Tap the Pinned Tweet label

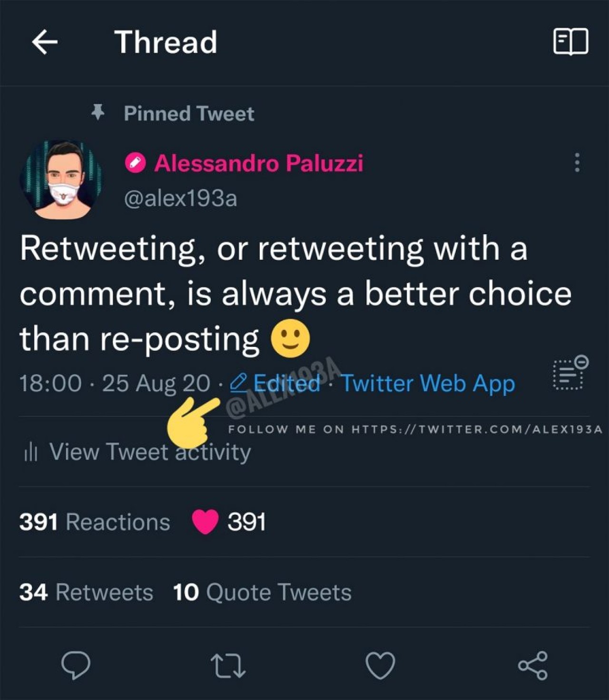[x=189, y=113]
